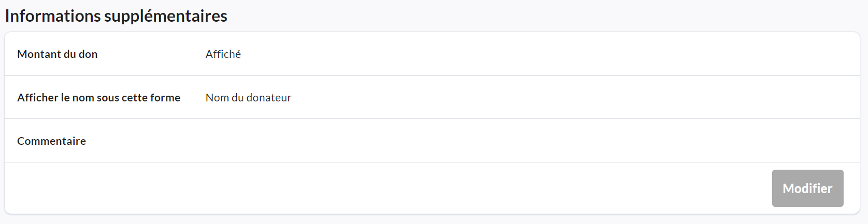Click the "Commentaire" label

click(x=51, y=141)
